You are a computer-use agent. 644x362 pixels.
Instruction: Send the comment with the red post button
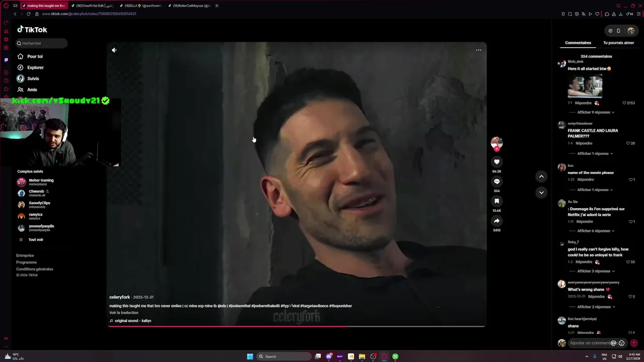click(634, 343)
